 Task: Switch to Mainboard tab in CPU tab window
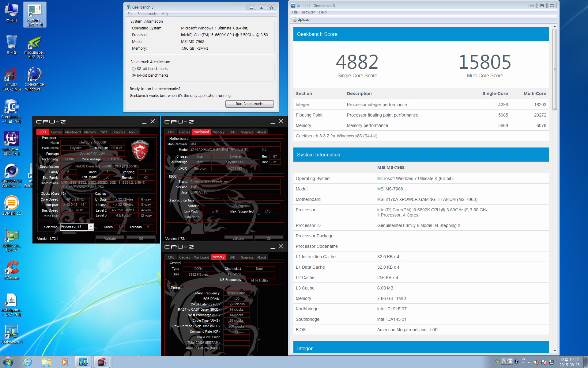(73, 132)
